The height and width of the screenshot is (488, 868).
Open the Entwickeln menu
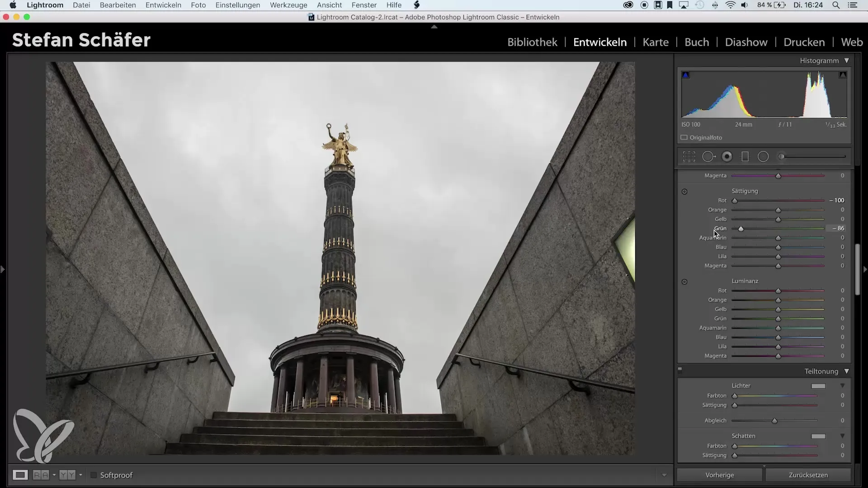pyautogui.click(x=163, y=5)
